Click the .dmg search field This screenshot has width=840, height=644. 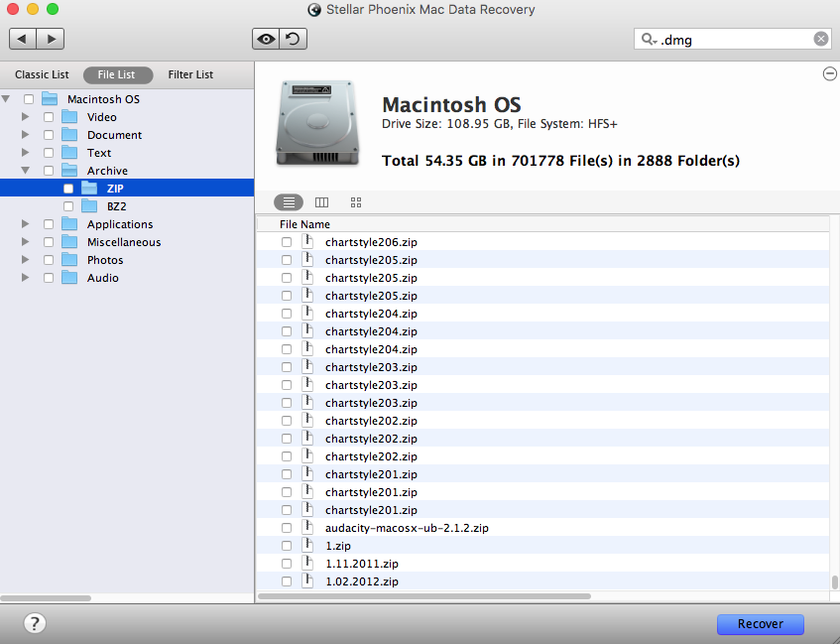(x=734, y=39)
